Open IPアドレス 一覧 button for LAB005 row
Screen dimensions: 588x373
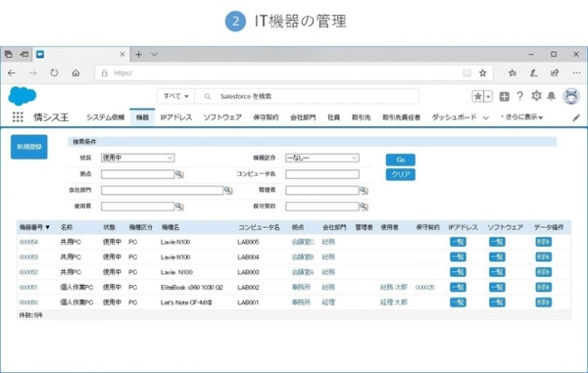click(x=458, y=242)
